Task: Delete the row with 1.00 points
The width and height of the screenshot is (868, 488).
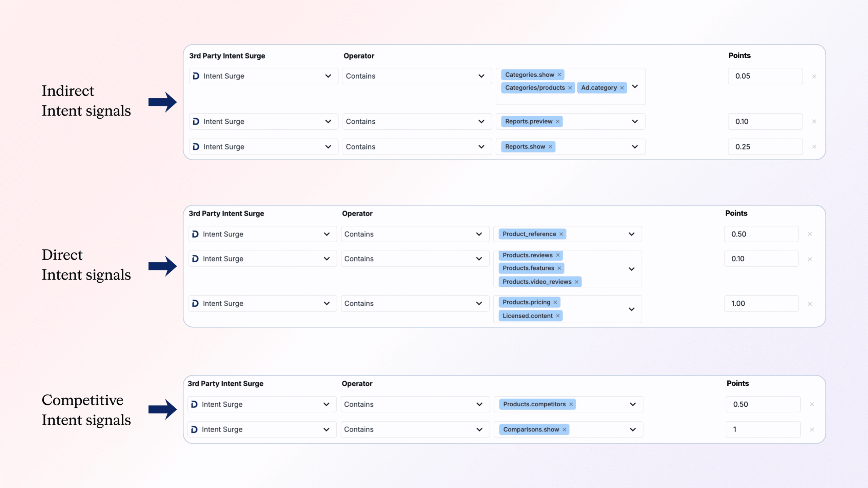Action: pyautogui.click(x=810, y=304)
